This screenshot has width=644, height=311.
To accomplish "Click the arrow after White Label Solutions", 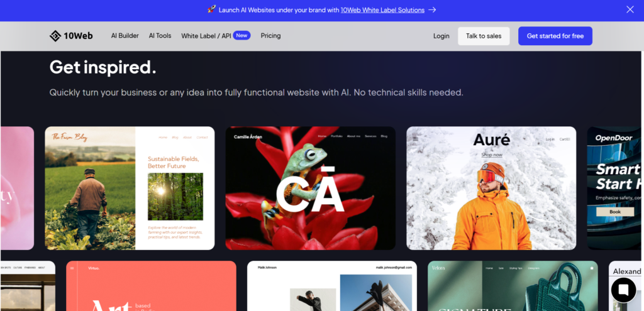I will tap(432, 10).
